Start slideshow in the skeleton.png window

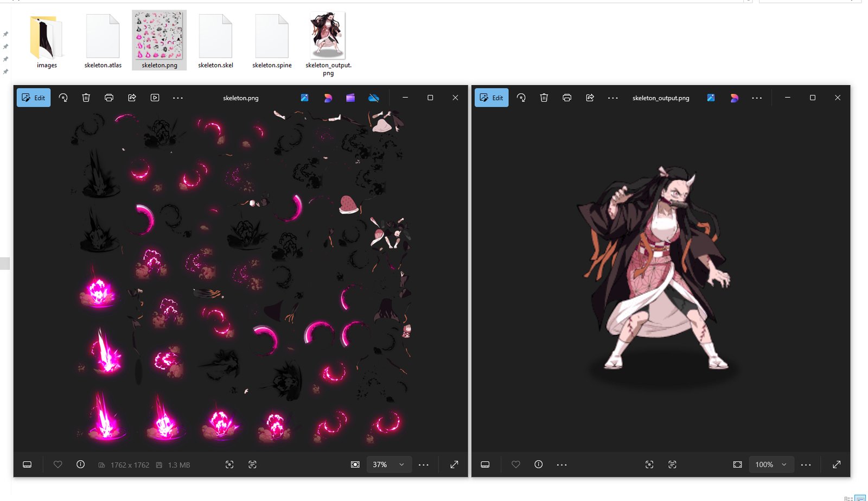[155, 98]
